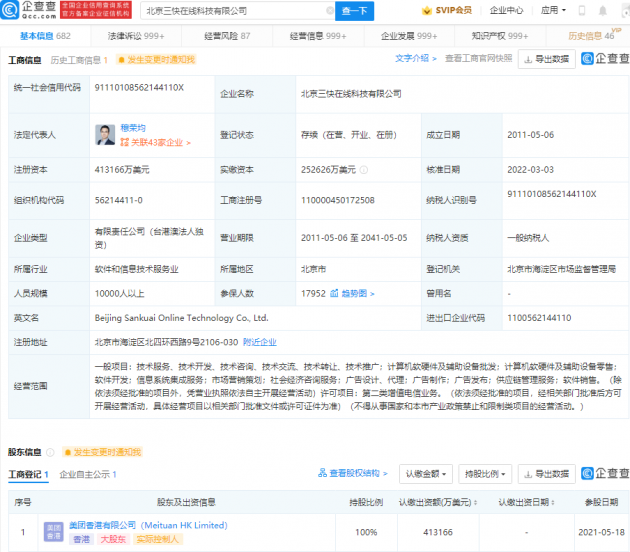Select the import-export code 1100562144110
Image resolution: width=630 pixels, height=552 pixels.
coord(539,318)
